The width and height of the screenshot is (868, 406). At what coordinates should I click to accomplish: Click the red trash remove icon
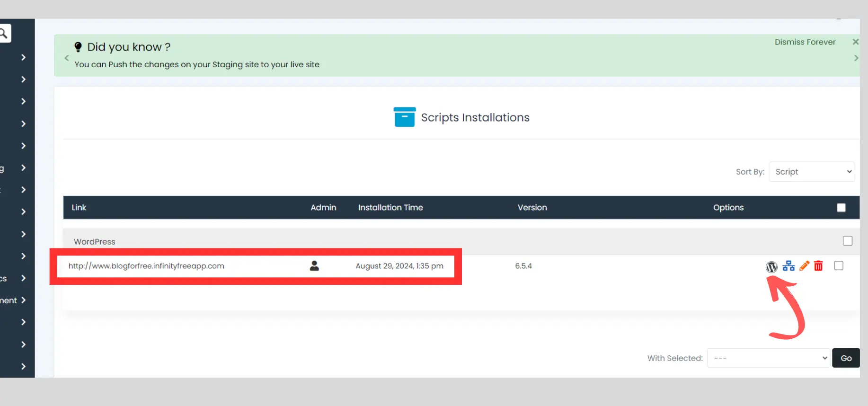coord(818,266)
